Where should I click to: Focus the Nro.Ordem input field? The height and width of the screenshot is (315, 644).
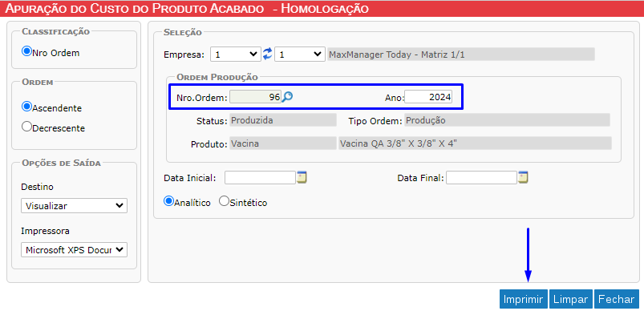pos(256,97)
